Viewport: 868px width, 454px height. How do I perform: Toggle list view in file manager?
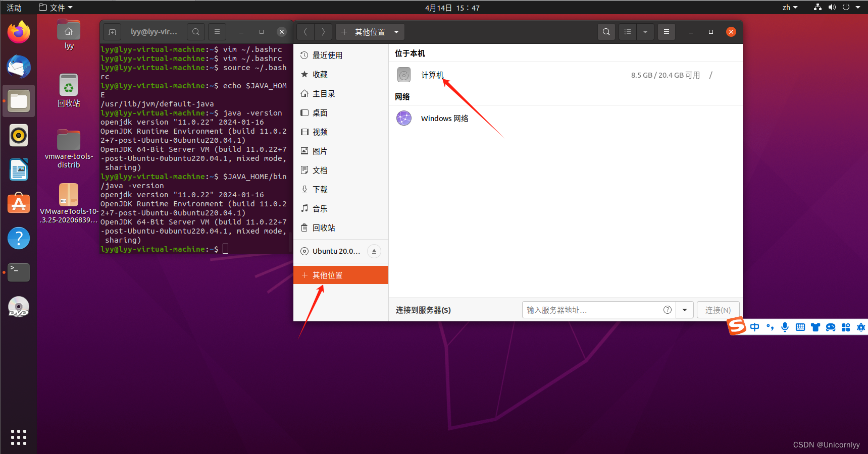pyautogui.click(x=628, y=32)
